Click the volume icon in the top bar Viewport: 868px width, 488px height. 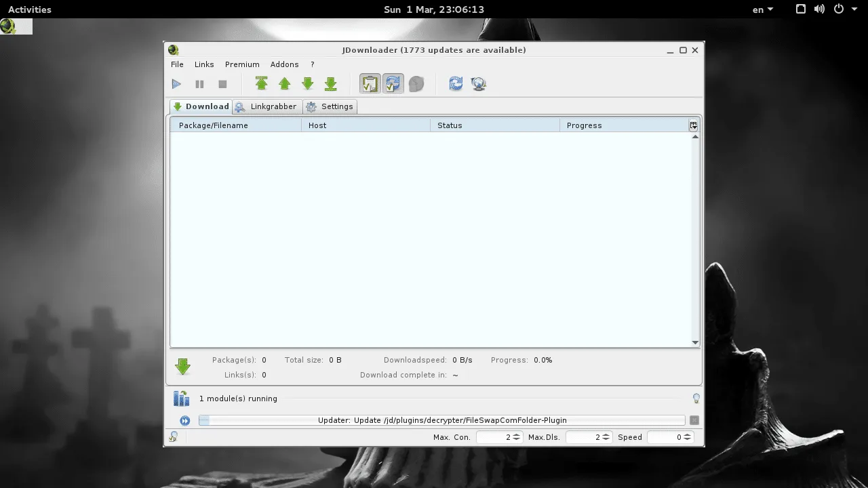pyautogui.click(x=819, y=9)
